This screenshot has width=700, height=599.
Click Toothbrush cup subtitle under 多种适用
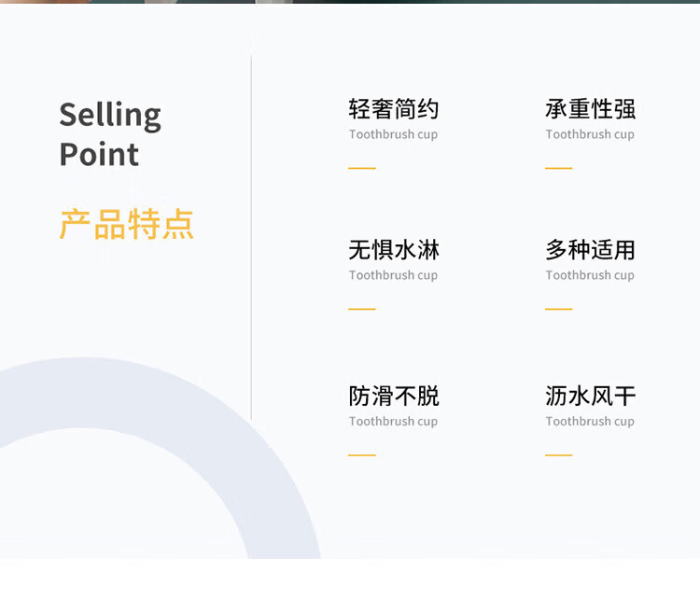click(x=590, y=275)
